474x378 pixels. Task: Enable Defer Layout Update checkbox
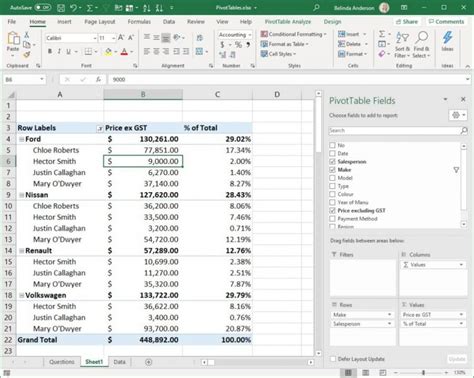(333, 359)
